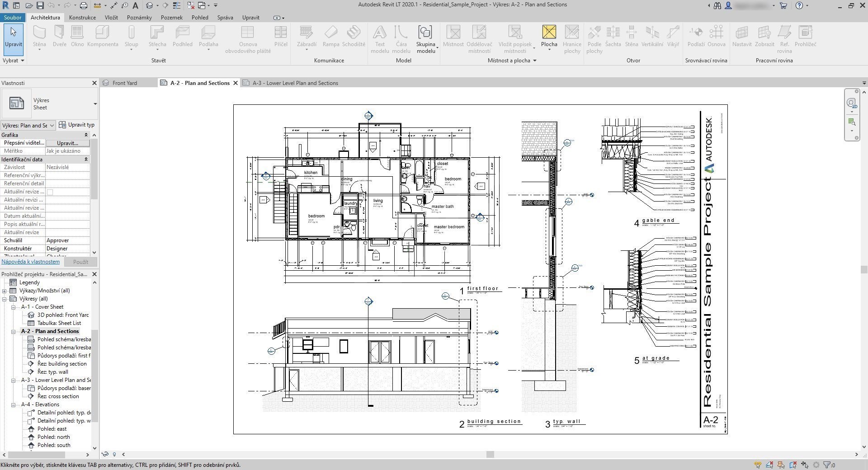Click the Save icon in quick access toolbar
The width and height of the screenshot is (868, 470).
point(40,5)
